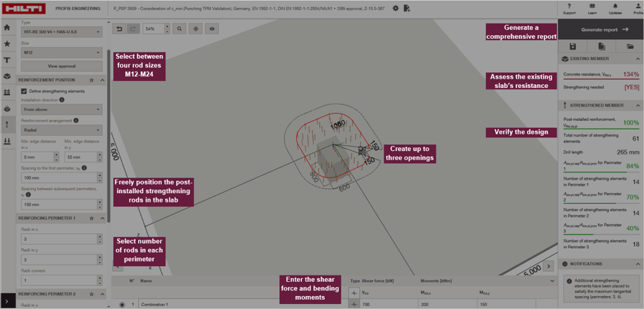
Task: Click in the Radii in x field of Perimeter 1
Action: tap(58, 239)
